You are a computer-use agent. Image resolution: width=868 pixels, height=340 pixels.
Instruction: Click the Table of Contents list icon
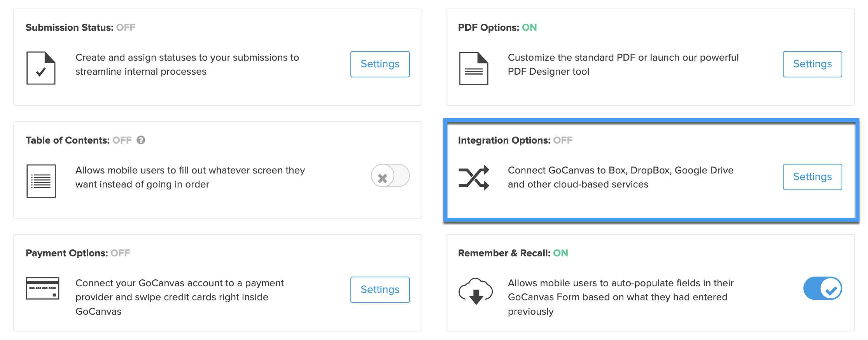tap(40, 181)
